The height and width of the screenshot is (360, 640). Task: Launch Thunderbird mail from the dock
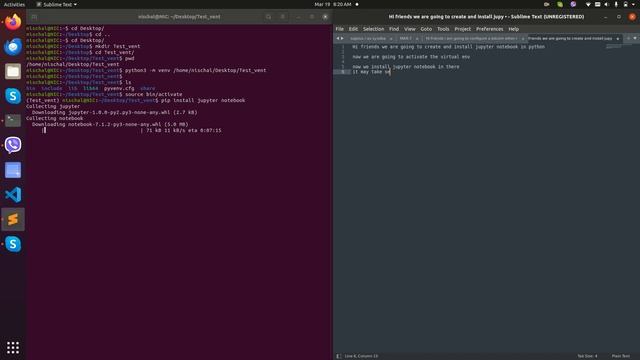[x=13, y=47]
